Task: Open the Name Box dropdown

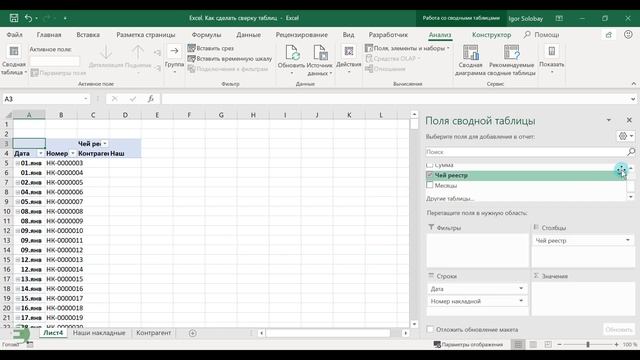Action: [x=85, y=99]
